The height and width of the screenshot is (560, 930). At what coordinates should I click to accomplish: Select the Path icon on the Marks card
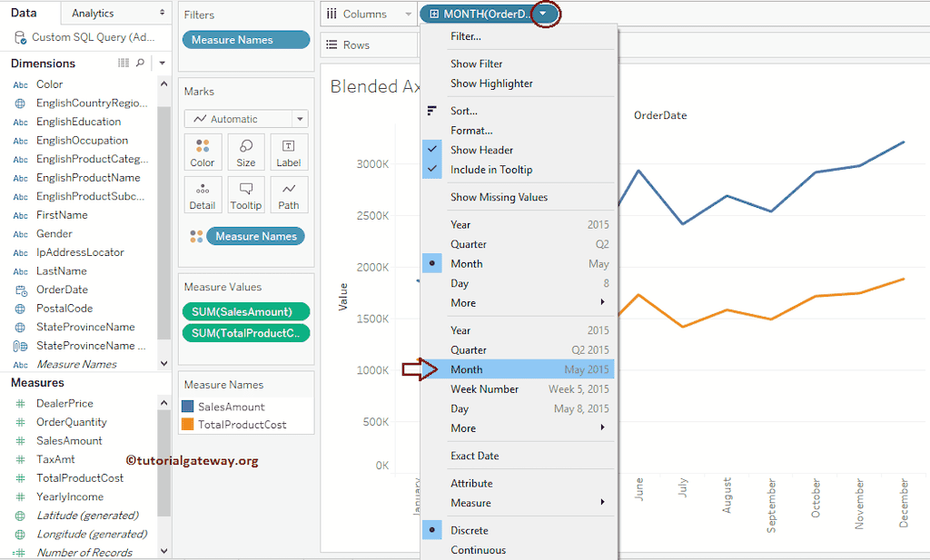pos(288,194)
